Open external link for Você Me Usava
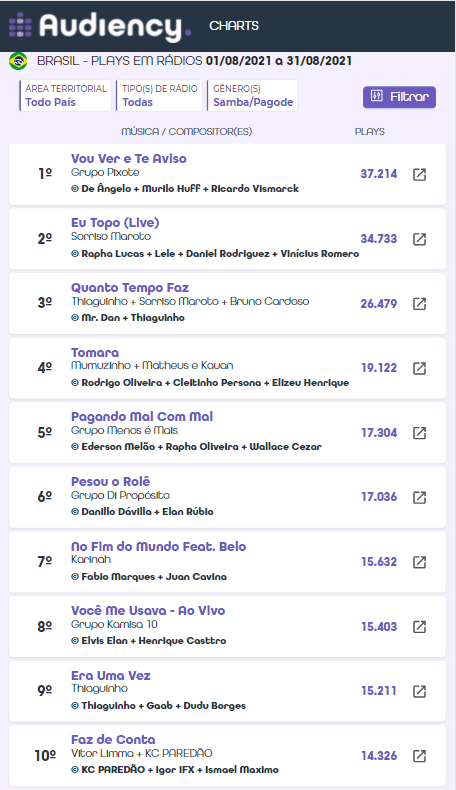456x790 pixels. [419, 627]
